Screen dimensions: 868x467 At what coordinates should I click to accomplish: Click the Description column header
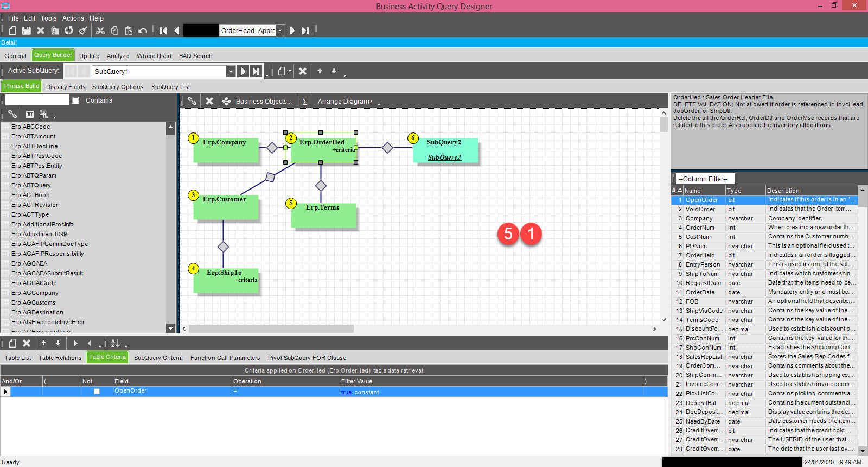coord(811,191)
